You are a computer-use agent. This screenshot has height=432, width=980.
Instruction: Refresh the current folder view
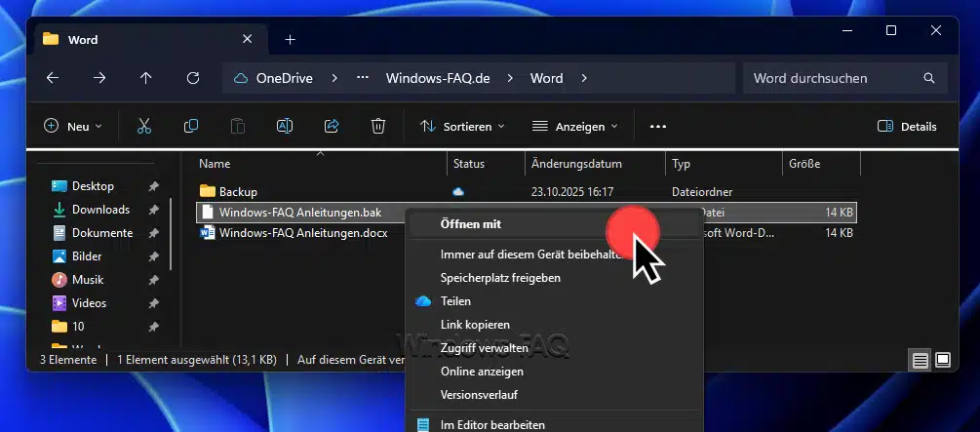click(x=193, y=78)
